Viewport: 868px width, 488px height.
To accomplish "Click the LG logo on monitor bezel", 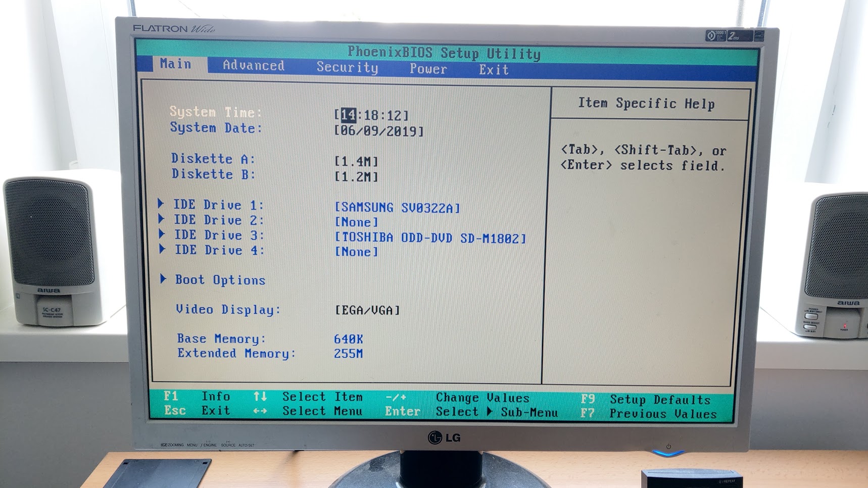I will [x=444, y=437].
